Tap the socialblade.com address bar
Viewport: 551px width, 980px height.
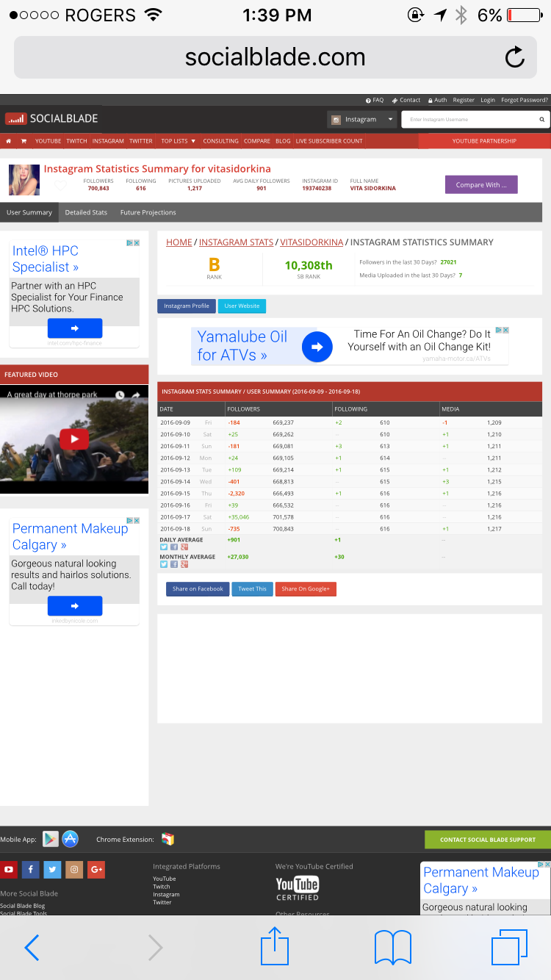point(275,57)
